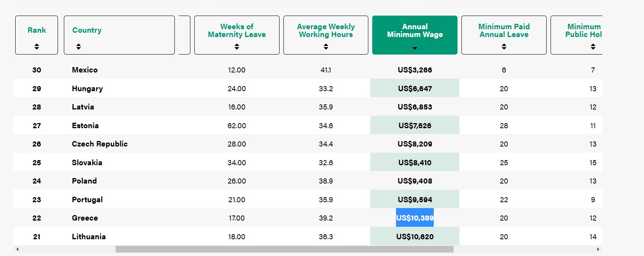Select the Greece country cell

click(85, 218)
